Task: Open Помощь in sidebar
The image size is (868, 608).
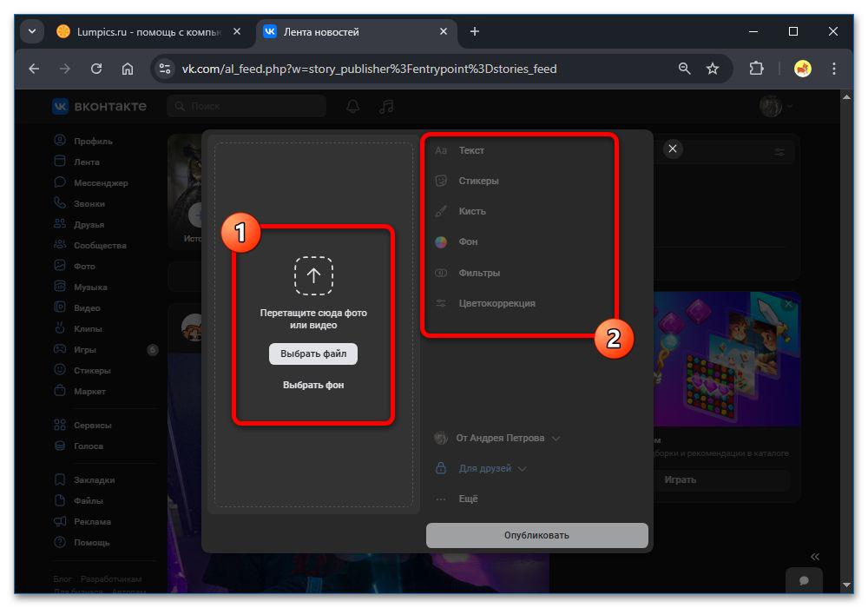Action: pyautogui.click(x=82, y=542)
